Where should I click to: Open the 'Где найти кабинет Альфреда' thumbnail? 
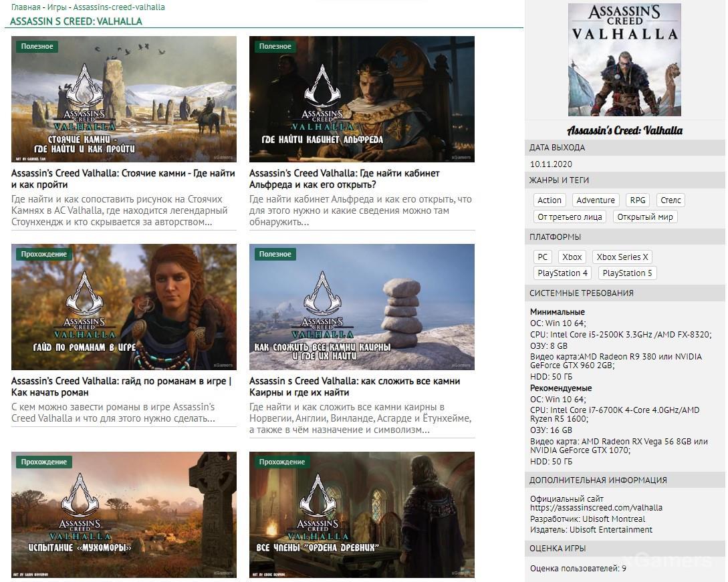tap(362, 99)
